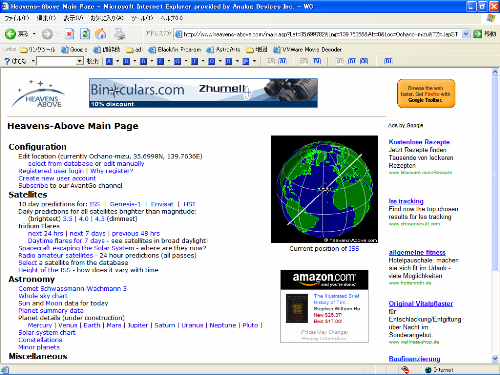
Task: Open 'Kostenlose Rezepte' Google ad link
Action: click(419, 142)
